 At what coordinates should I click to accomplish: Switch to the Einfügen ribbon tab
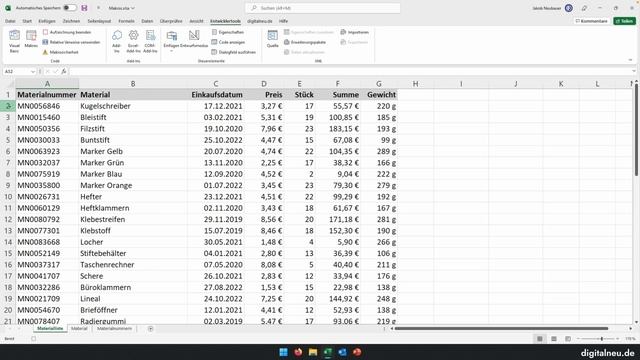pos(47,21)
